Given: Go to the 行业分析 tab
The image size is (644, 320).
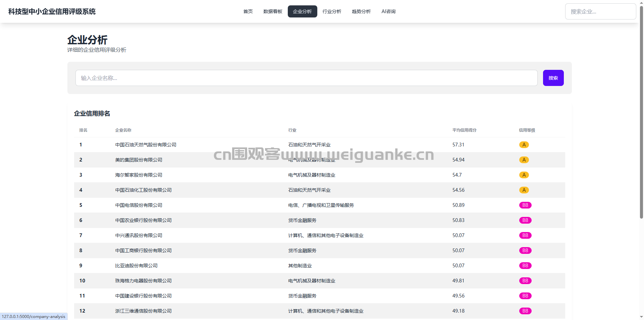Looking at the screenshot, I should pyautogui.click(x=332, y=11).
